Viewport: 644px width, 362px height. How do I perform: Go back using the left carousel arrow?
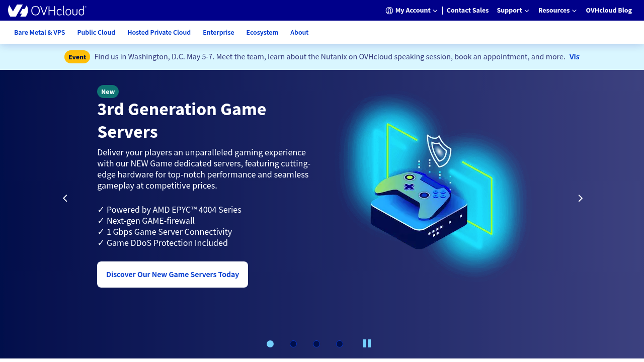coord(64,198)
